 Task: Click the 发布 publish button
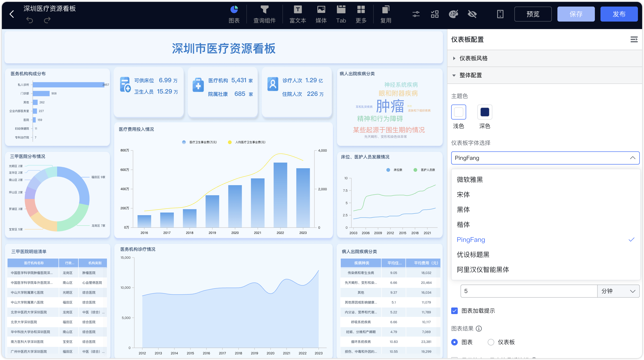619,14
